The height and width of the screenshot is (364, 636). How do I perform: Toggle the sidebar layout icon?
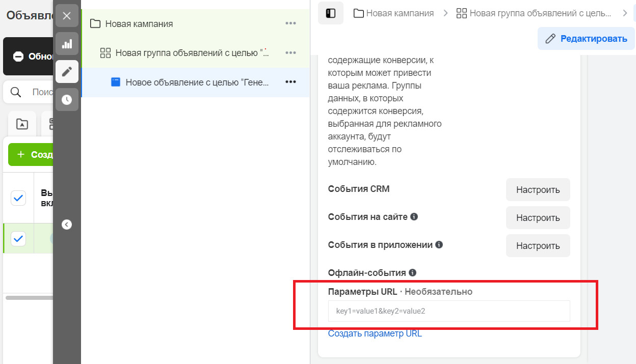[x=331, y=13]
